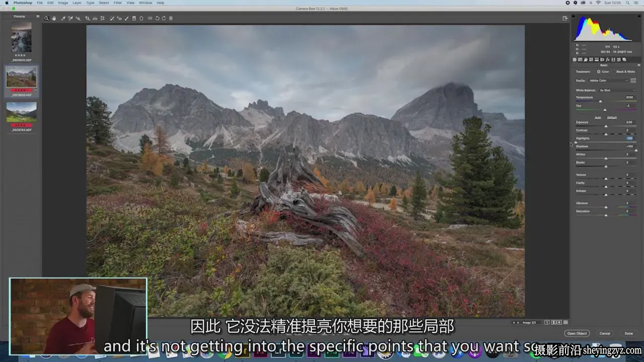Select the Radial Filter tool
Screen dimensions: 644x362
[x=141, y=19]
